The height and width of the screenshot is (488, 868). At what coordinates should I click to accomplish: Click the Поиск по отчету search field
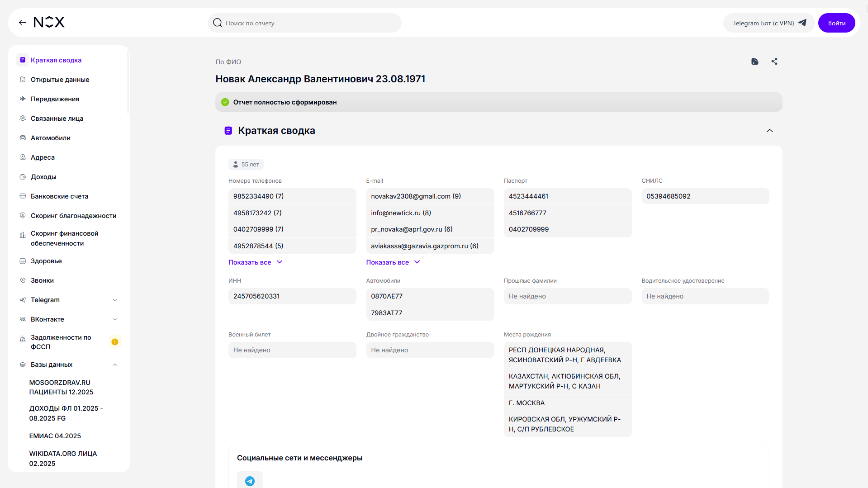[x=304, y=23]
